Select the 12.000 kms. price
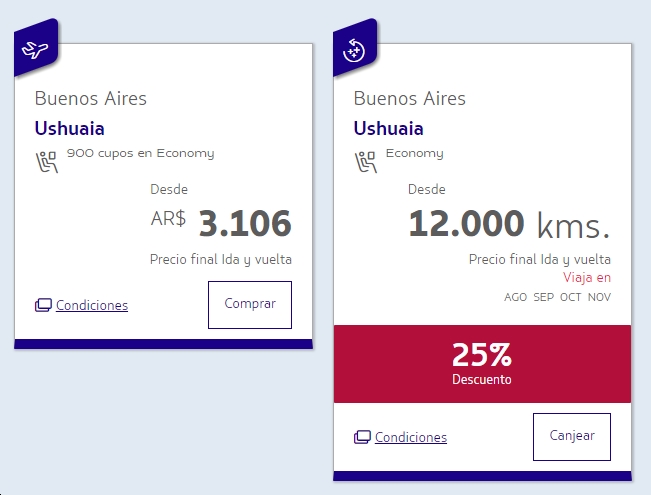The image size is (651, 495). [x=508, y=224]
